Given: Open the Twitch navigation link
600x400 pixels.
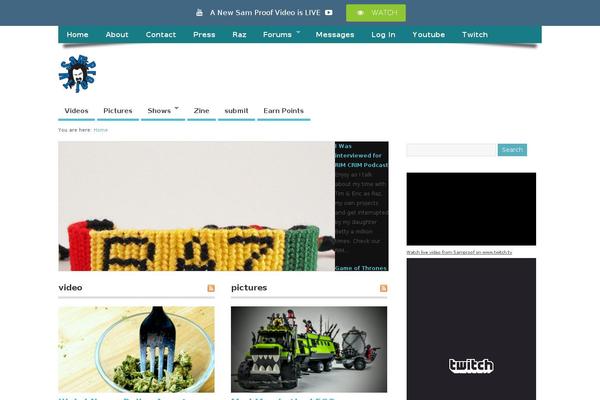Looking at the screenshot, I should (475, 34).
